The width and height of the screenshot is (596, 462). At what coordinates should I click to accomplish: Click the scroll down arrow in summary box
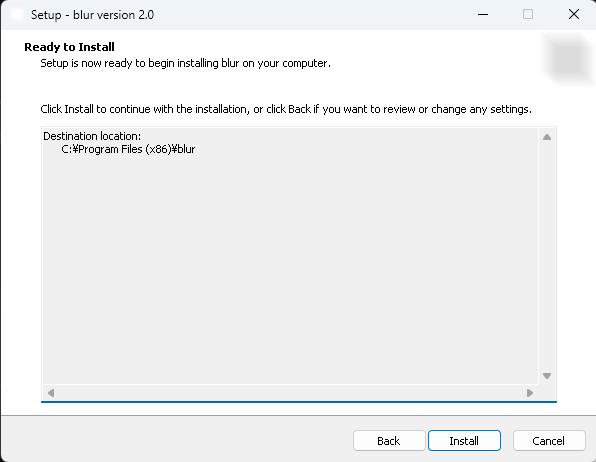click(547, 376)
